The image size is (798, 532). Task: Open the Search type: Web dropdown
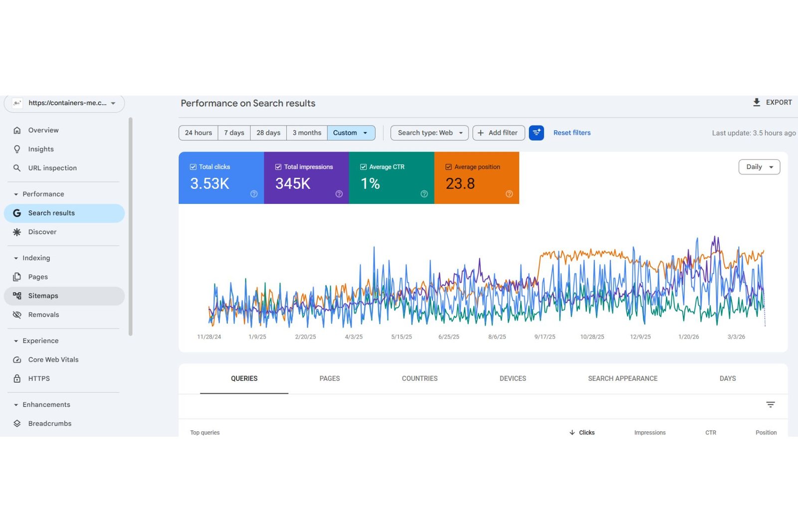click(429, 133)
